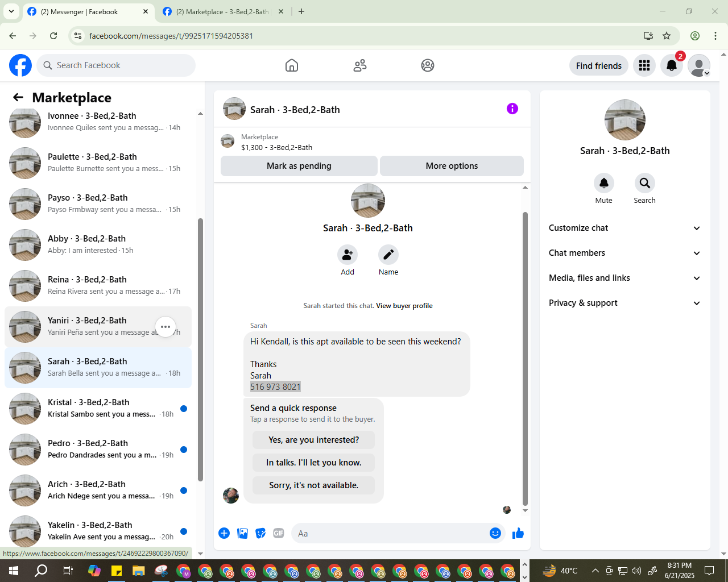
Task: Expand Media, files and links section
Action: point(624,278)
